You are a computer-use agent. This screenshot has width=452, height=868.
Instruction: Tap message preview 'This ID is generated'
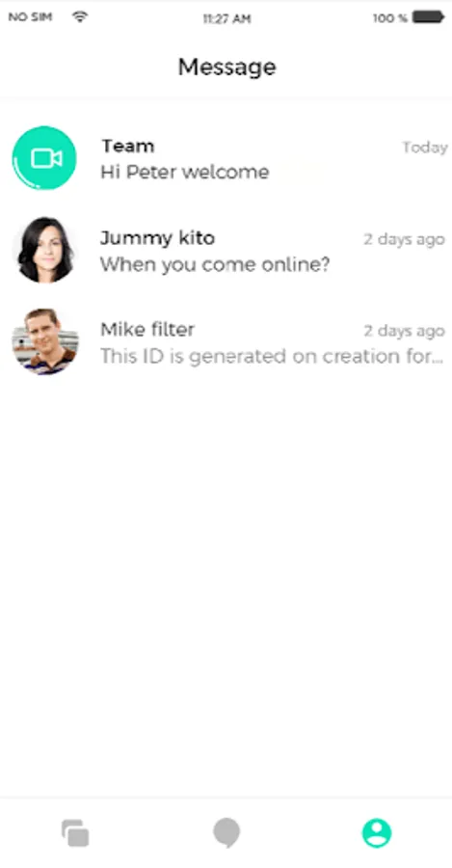click(x=272, y=356)
